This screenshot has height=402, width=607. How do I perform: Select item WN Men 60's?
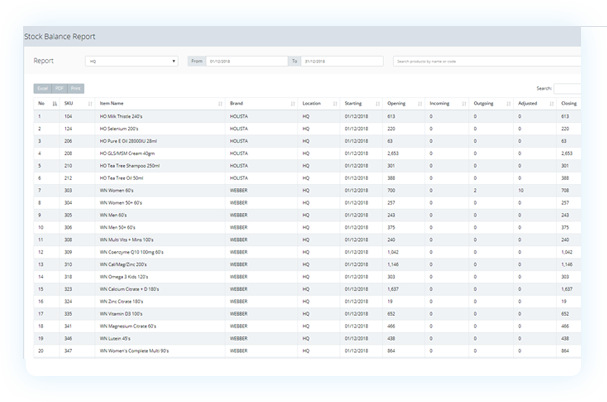click(113, 215)
